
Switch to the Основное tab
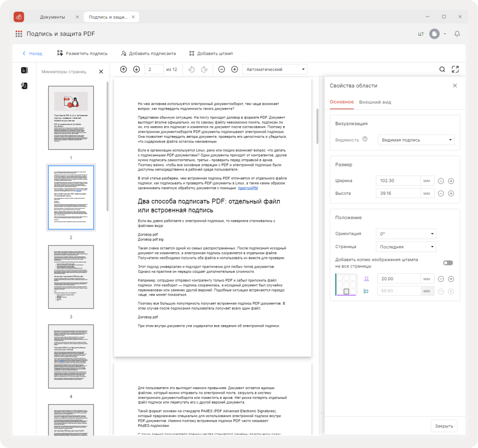342,102
